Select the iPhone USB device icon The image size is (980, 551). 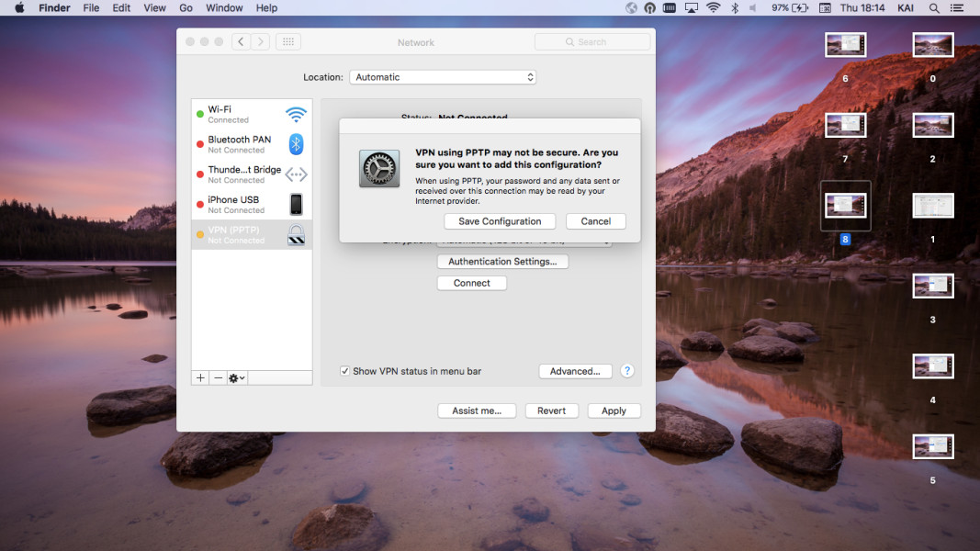tap(296, 204)
